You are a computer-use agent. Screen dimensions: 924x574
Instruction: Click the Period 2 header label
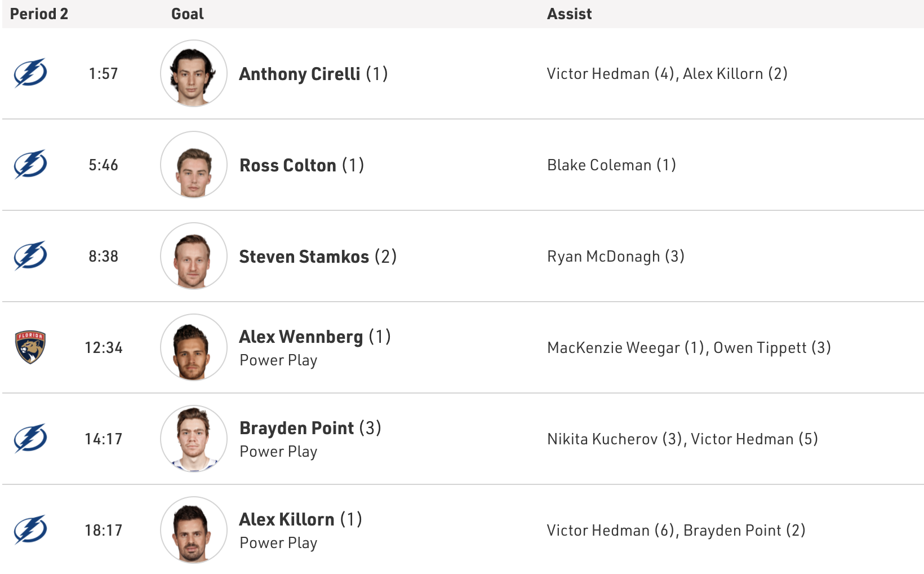(x=39, y=14)
